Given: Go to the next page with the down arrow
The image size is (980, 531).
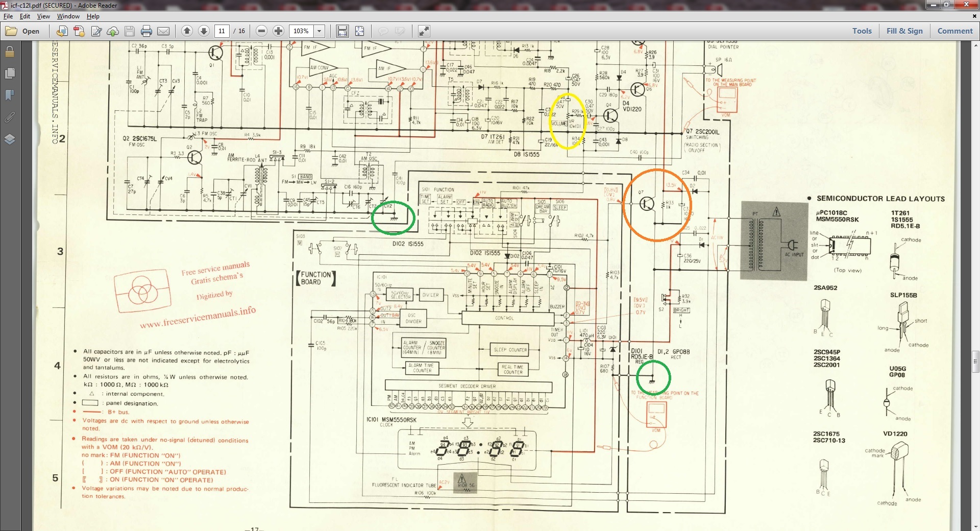Looking at the screenshot, I should pyautogui.click(x=204, y=31).
